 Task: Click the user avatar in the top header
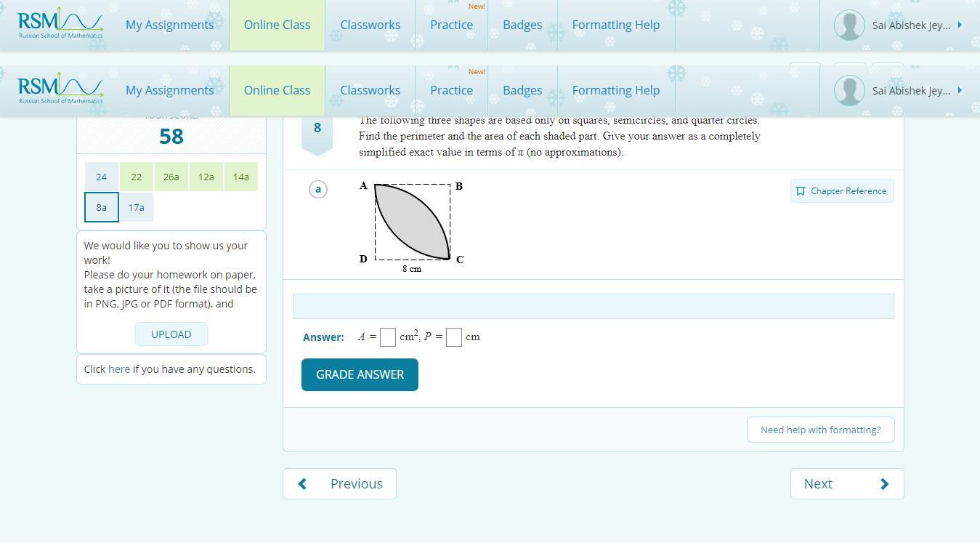click(849, 25)
